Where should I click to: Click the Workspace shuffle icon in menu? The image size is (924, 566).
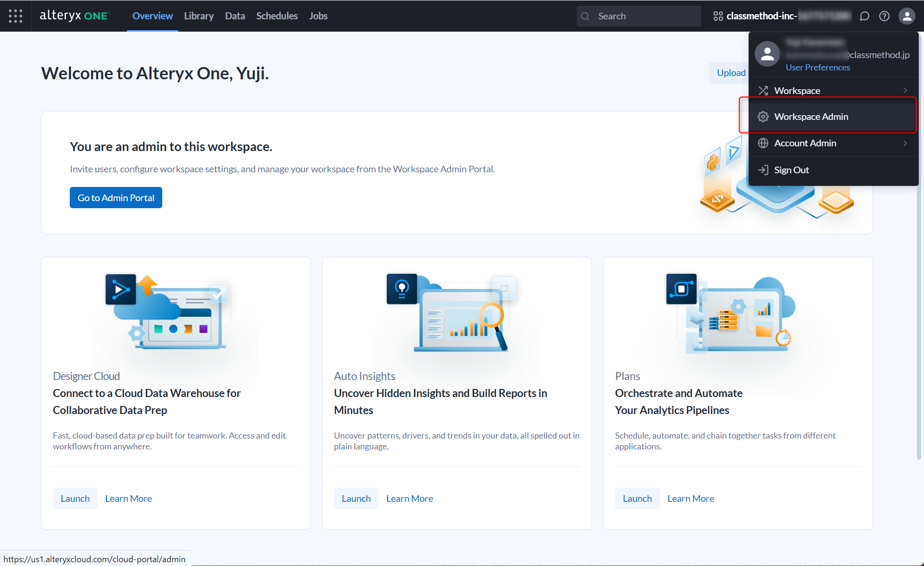[x=763, y=91]
